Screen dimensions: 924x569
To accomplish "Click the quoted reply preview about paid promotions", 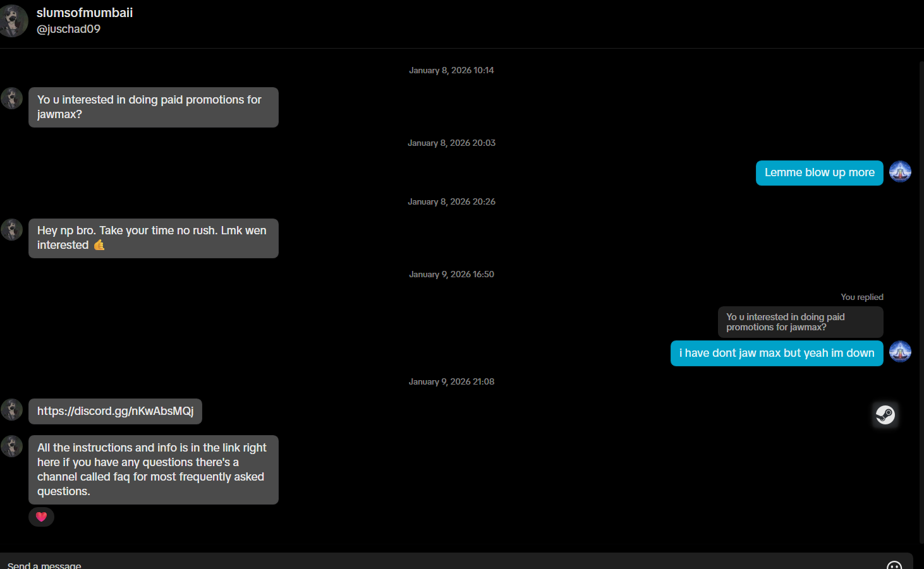I will 799,322.
